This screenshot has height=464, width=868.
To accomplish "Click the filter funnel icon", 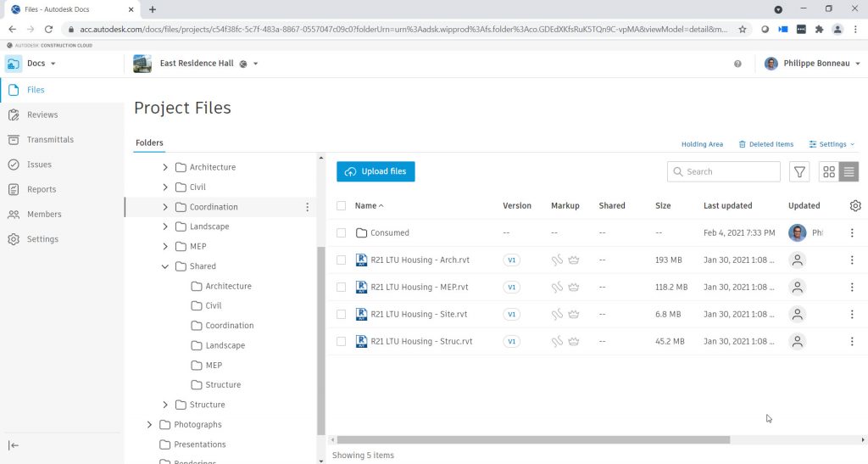I will (x=798, y=172).
